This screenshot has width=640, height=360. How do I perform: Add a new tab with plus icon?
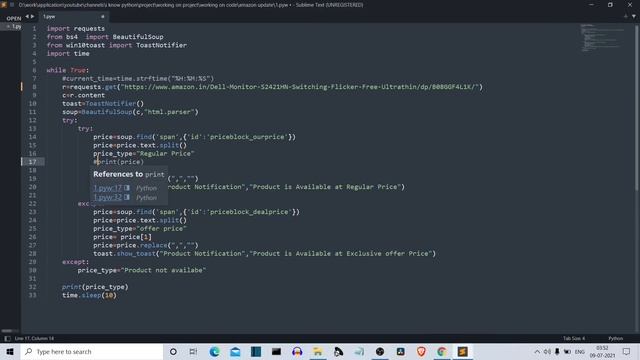625,16
